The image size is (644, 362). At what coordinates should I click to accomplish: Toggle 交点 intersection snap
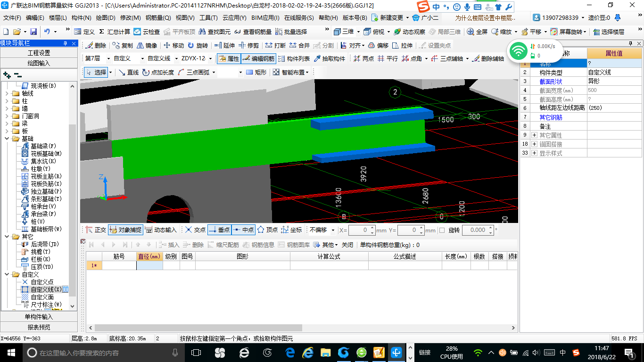tap(195, 230)
